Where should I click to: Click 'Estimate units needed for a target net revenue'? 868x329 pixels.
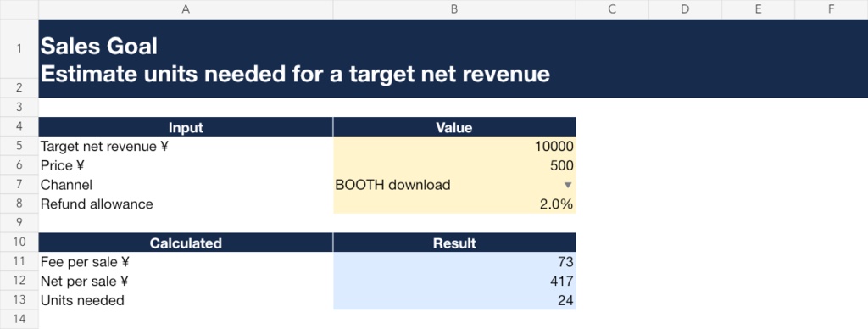(295, 75)
